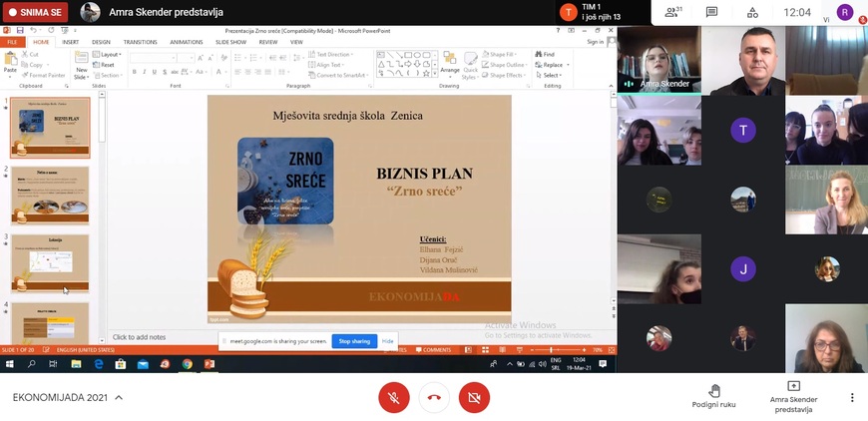Toggle Strikethrough (abc) formatting
Screen dimensions: 868x421
(x=175, y=72)
